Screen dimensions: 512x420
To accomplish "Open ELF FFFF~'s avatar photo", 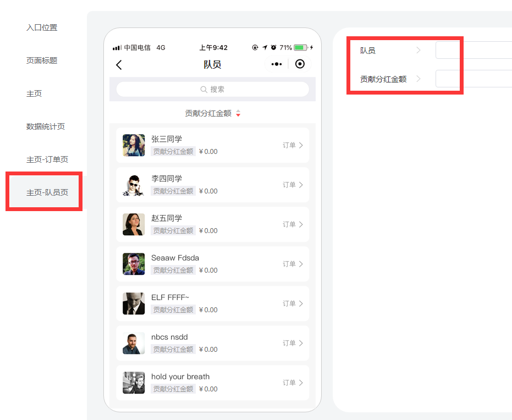I will coord(134,303).
